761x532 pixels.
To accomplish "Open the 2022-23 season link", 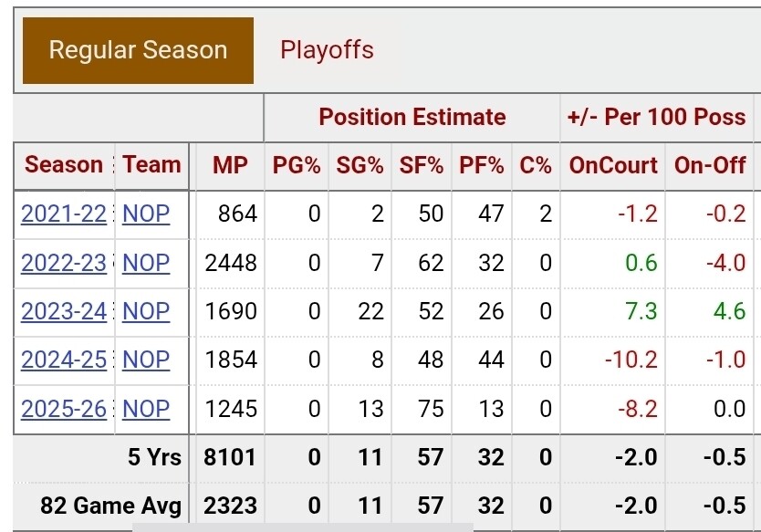I will coord(64,263).
